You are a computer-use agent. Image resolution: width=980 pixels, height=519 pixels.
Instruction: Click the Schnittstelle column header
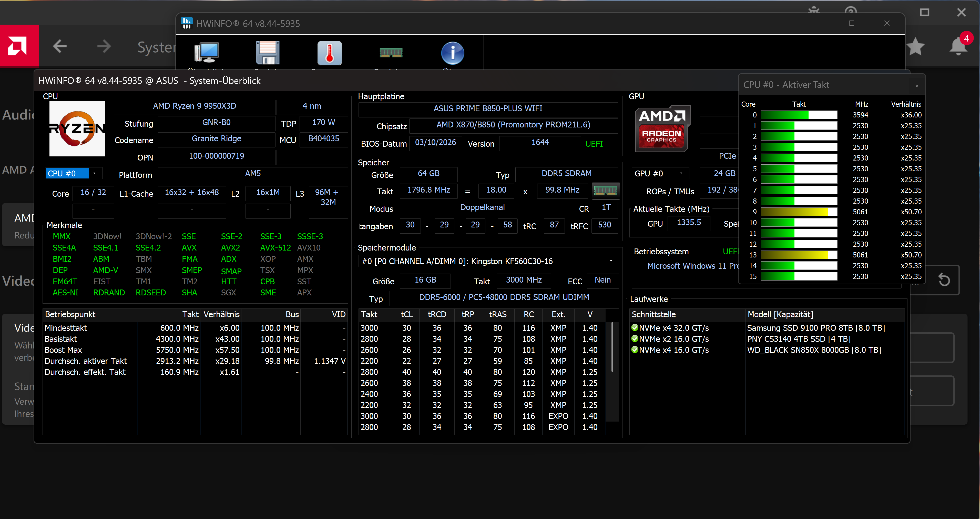coord(687,315)
